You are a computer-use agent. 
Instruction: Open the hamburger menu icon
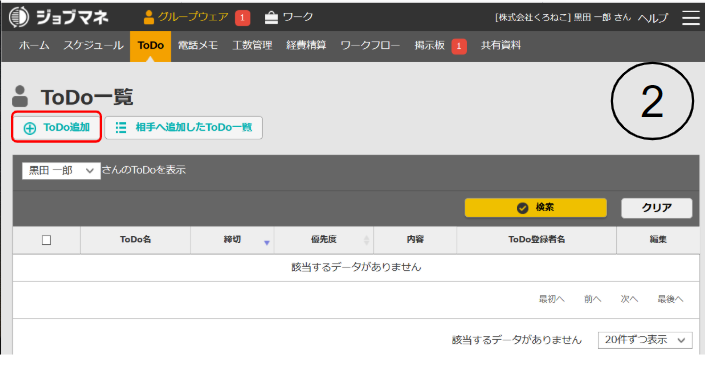[691, 18]
